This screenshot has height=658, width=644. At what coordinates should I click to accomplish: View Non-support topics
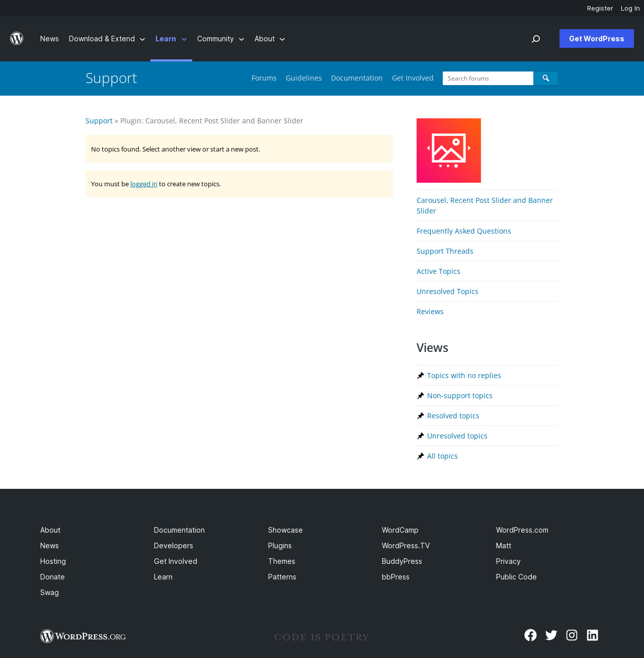point(460,396)
